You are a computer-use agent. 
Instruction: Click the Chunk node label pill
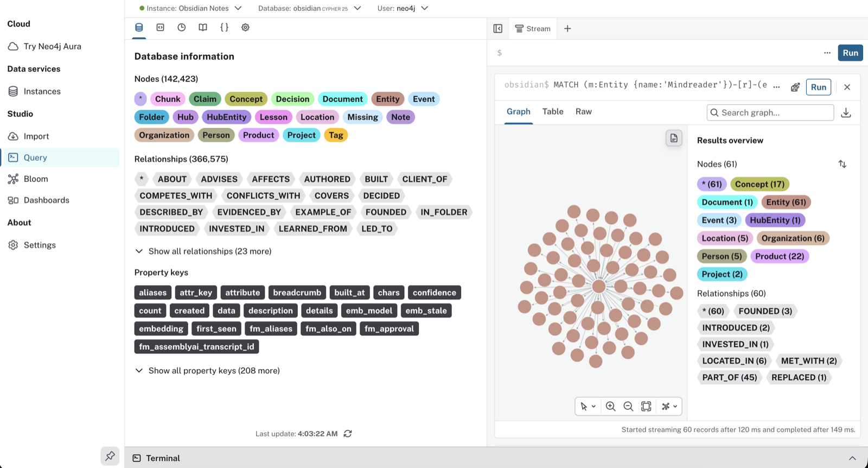168,99
